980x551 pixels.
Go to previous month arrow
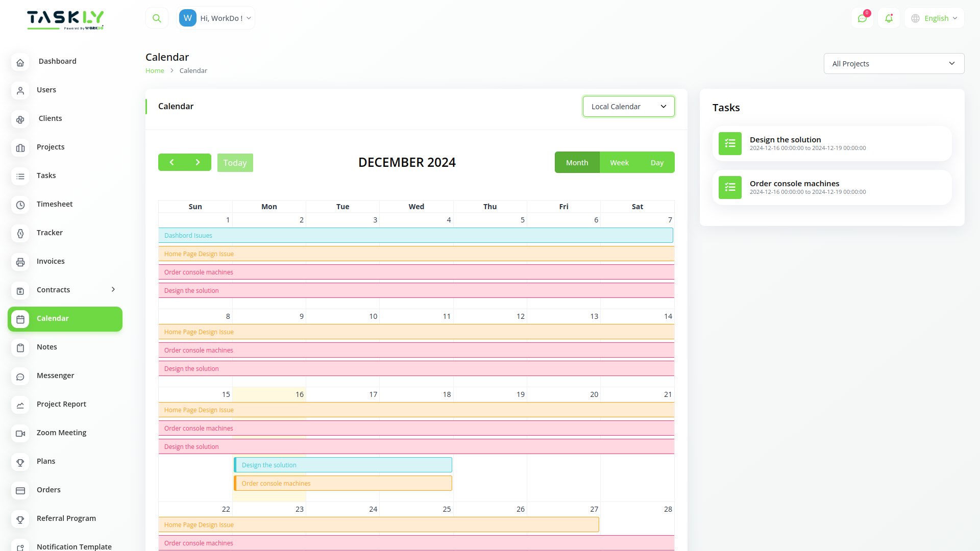coord(171,162)
